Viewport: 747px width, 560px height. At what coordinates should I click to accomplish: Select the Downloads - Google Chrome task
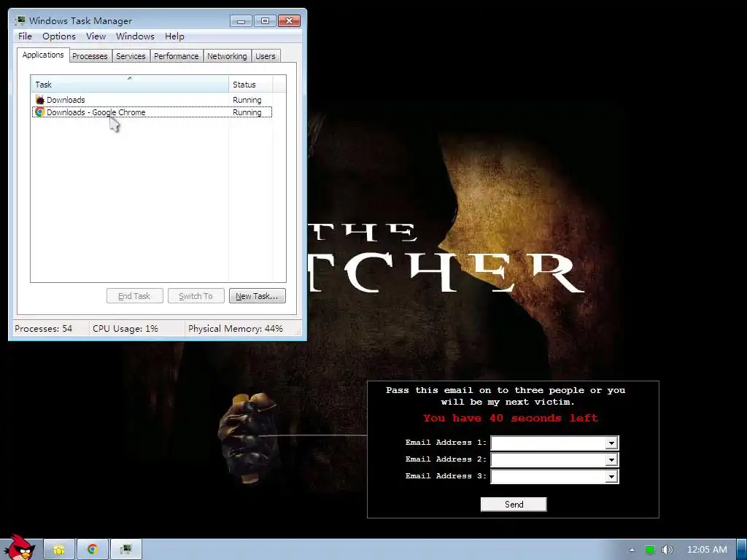click(x=152, y=112)
